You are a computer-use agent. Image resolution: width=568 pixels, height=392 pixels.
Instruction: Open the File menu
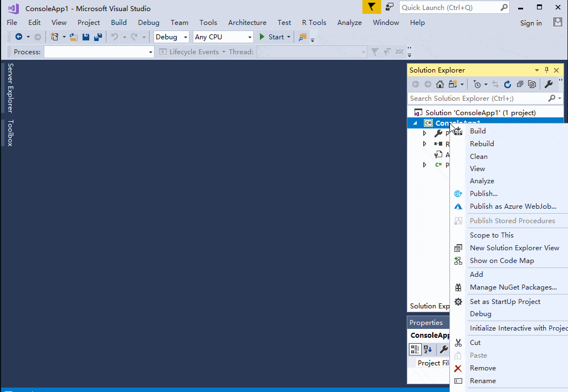[12, 23]
